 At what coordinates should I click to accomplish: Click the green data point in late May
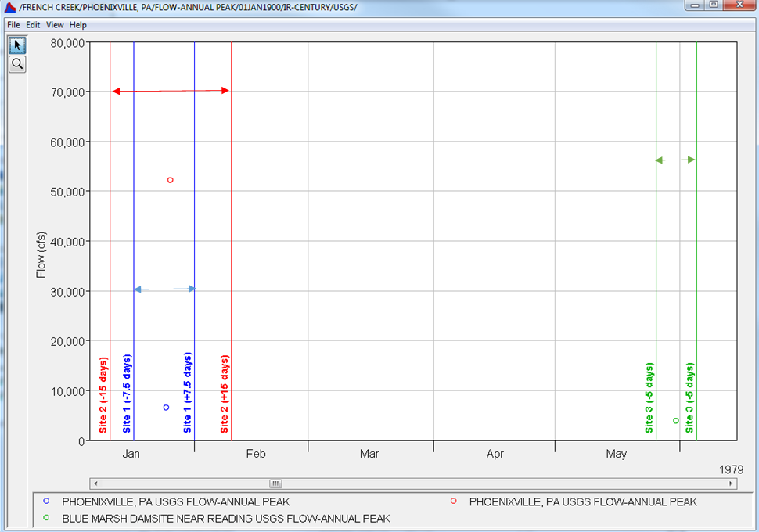pos(676,421)
